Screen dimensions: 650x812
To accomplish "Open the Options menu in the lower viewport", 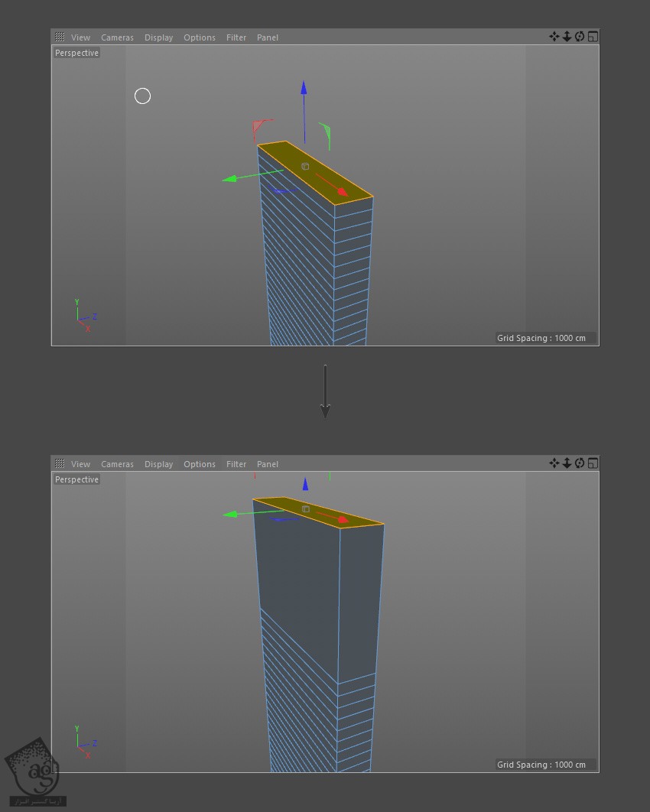I will pyautogui.click(x=200, y=464).
